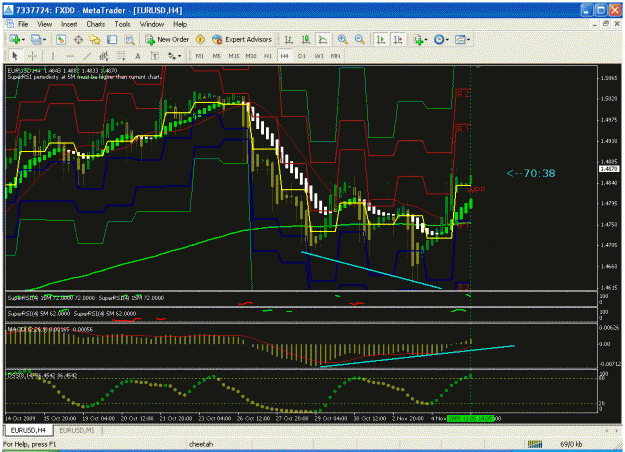
Task: Expand the Profiles dropdown arrow
Action: pos(44,40)
